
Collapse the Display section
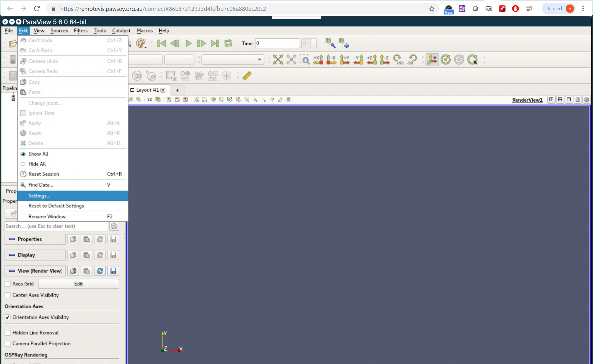click(35, 255)
